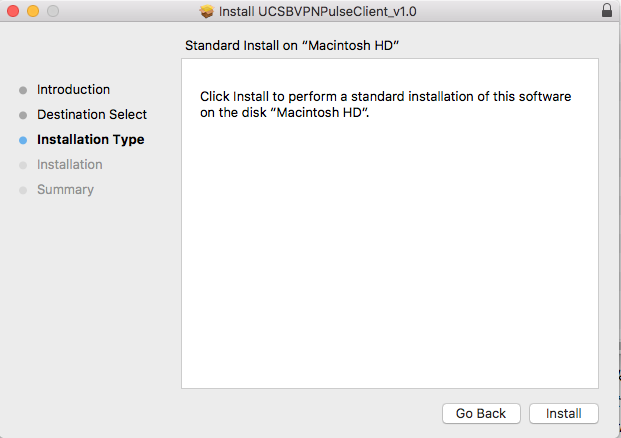Click the Install button

click(564, 413)
